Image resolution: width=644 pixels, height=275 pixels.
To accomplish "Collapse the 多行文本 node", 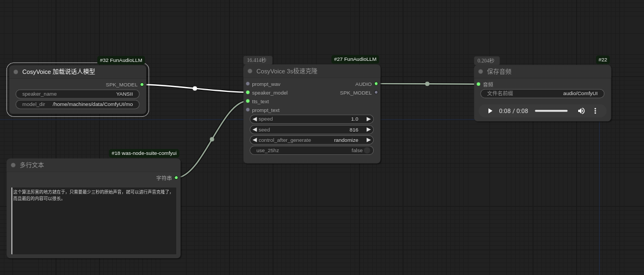I will coord(13,165).
